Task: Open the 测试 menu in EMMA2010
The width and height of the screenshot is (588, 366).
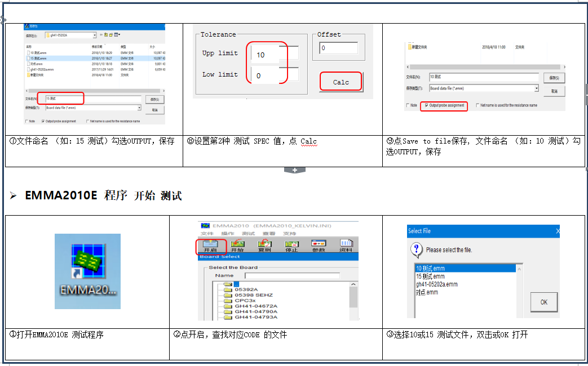Action: (248, 233)
